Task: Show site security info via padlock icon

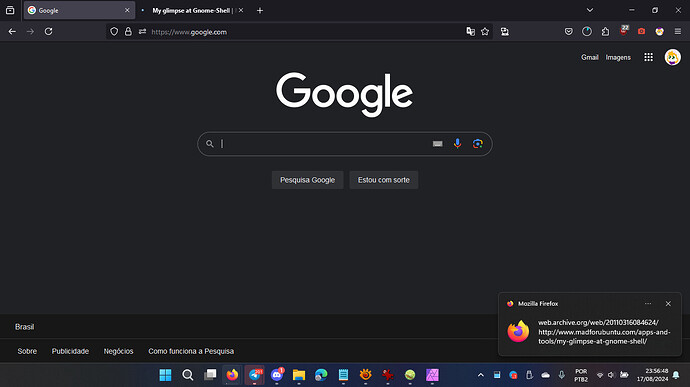Action: pos(128,32)
